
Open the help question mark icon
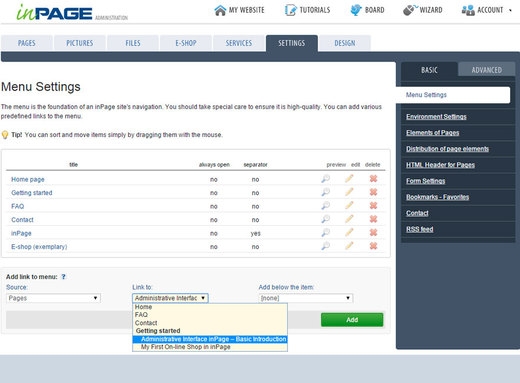[63, 277]
